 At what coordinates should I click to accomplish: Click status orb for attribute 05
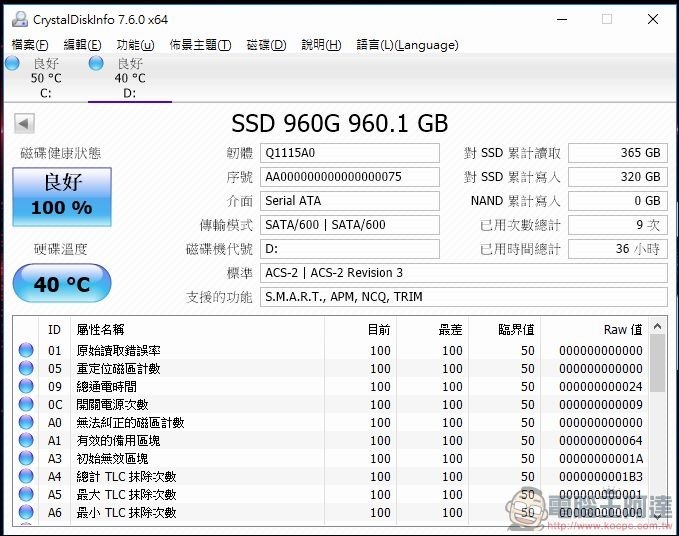pos(26,368)
